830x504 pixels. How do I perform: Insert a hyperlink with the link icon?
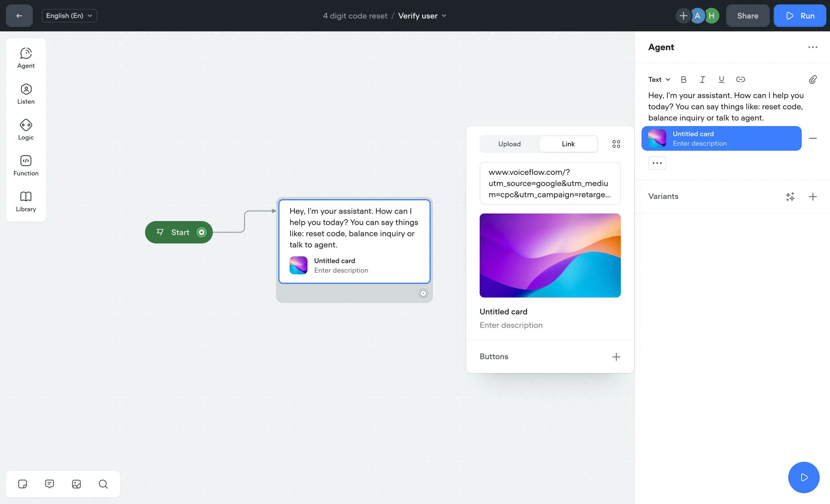[741, 80]
